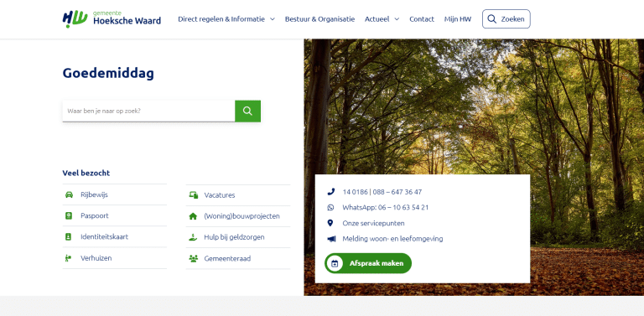
Task: Expand the Actueel menu chevron
Action: click(397, 19)
